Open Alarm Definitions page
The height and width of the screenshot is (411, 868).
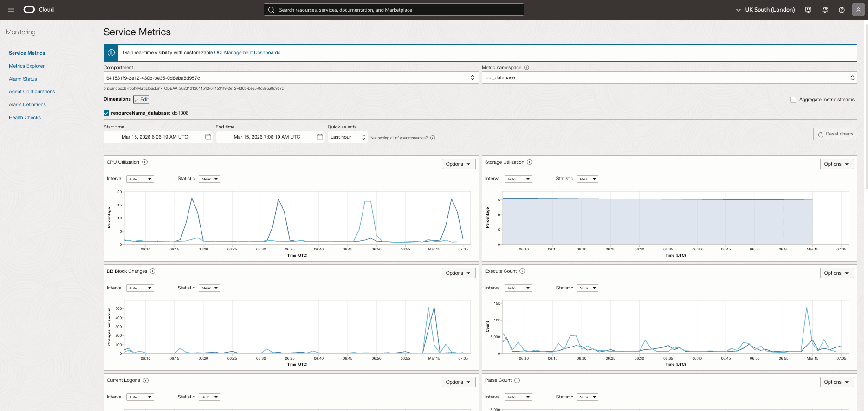[x=27, y=105]
